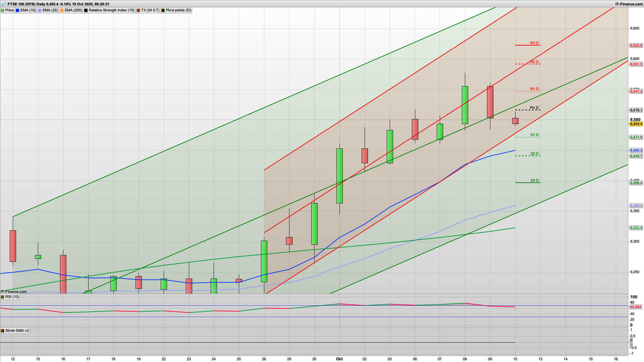Click the orange EMA (200) legend swatch
Viewport: 644px width, 362px height.
pyautogui.click(x=62, y=10)
